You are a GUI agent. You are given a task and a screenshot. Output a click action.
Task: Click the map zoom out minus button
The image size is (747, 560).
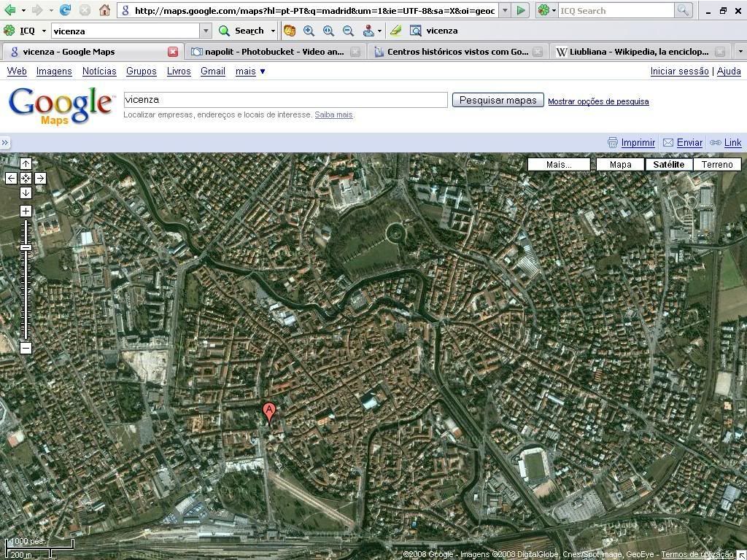pyautogui.click(x=26, y=348)
